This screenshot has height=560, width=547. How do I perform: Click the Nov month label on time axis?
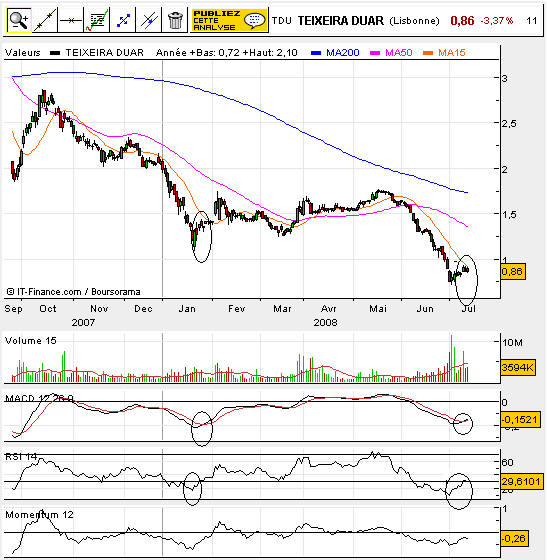[x=99, y=309]
